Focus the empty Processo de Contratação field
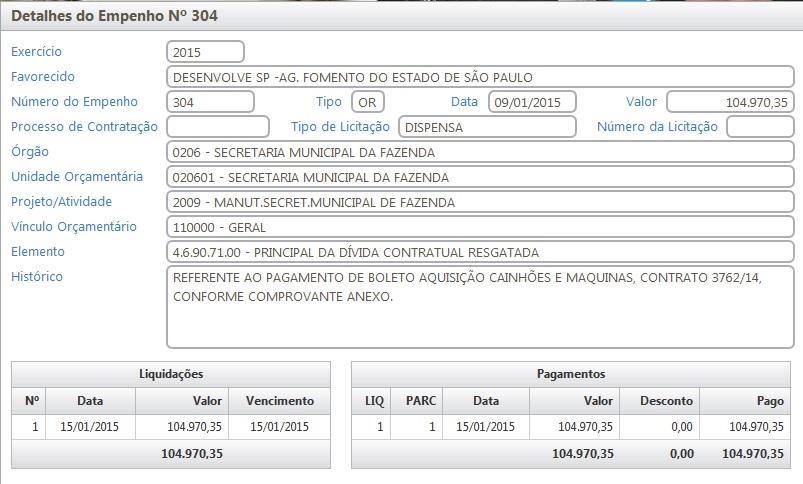The height and width of the screenshot is (484, 803). (x=218, y=127)
